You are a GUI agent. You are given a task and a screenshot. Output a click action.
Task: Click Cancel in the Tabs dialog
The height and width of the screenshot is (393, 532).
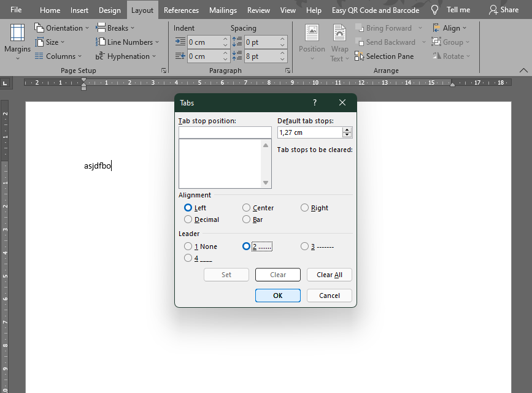(330, 296)
